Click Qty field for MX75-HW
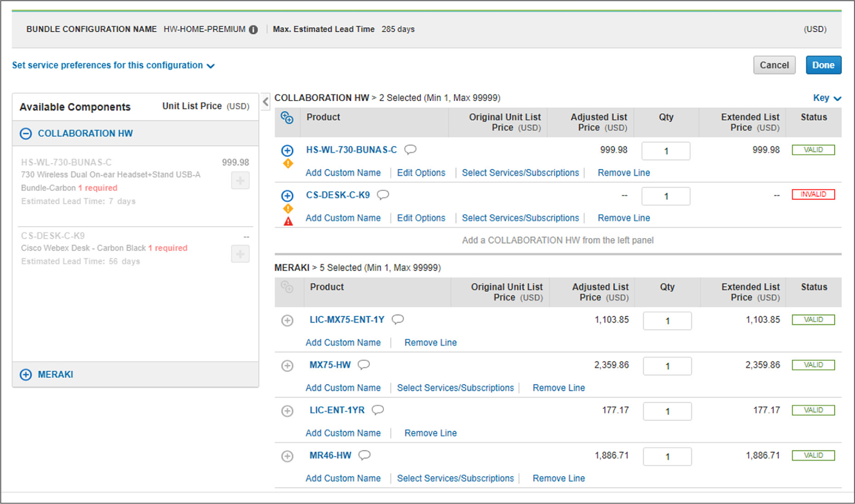Viewport: 855px width, 504px height. click(x=667, y=366)
